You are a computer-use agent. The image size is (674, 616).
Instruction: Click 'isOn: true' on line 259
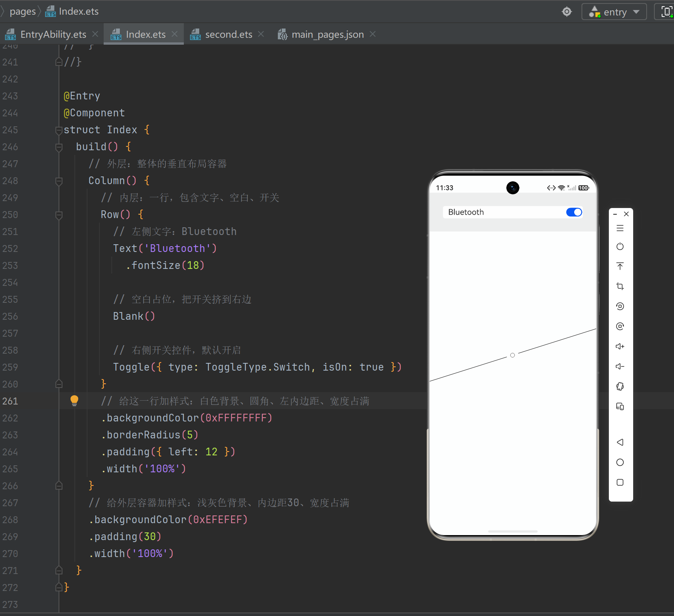pos(353,367)
